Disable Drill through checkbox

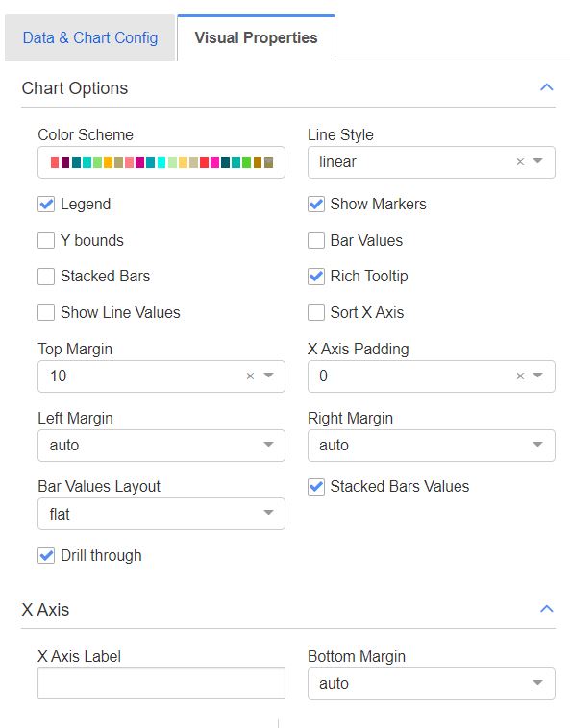46,555
